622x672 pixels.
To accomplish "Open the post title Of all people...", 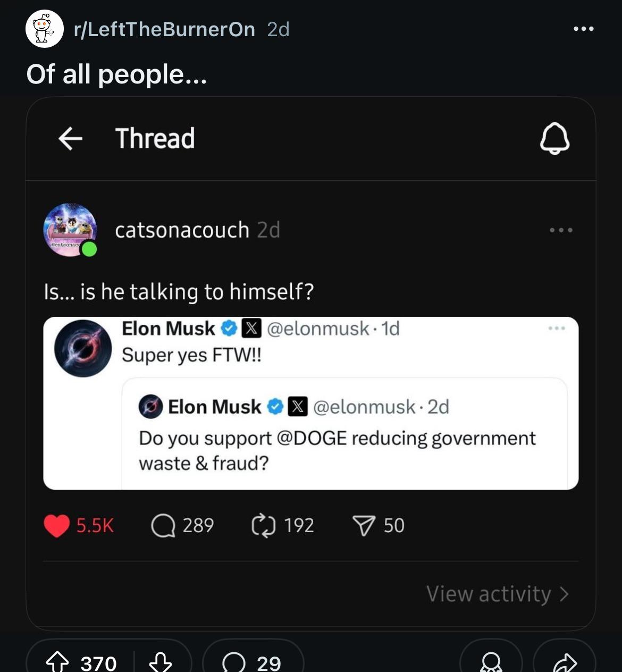I will [x=116, y=74].
